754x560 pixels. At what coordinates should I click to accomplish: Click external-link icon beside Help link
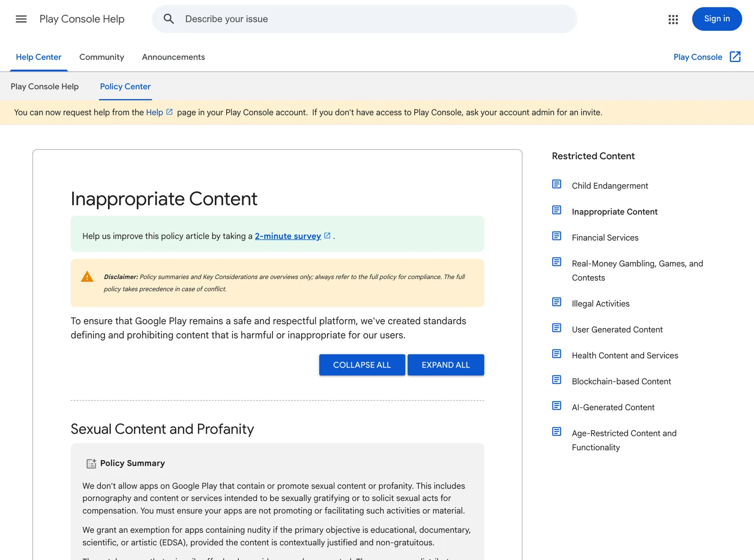(x=170, y=112)
